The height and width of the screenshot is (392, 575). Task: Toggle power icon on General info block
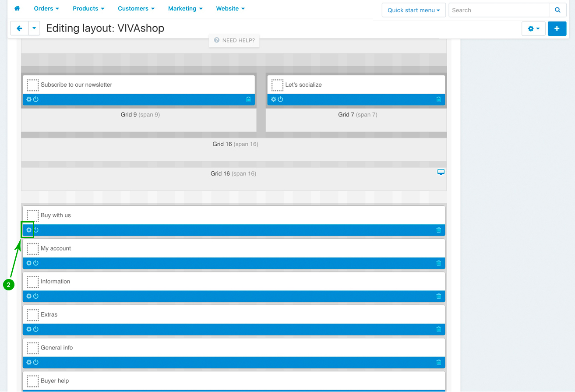pyautogui.click(x=36, y=362)
